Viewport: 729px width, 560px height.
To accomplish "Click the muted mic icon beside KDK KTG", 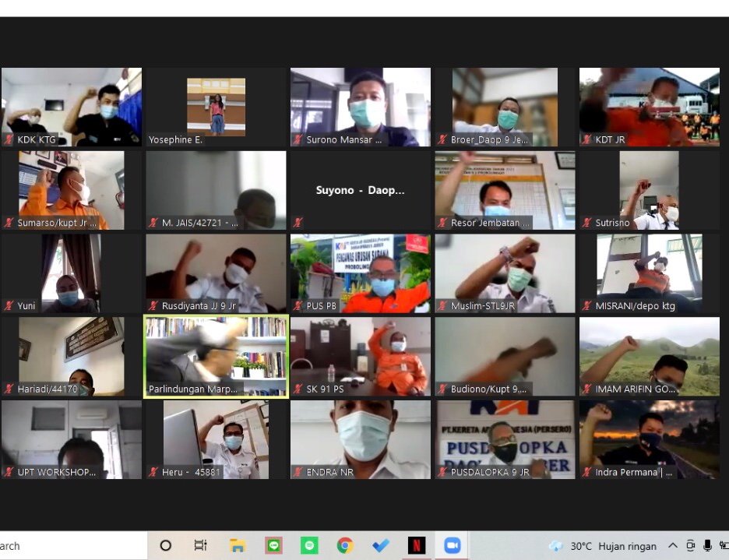I will (x=9, y=140).
